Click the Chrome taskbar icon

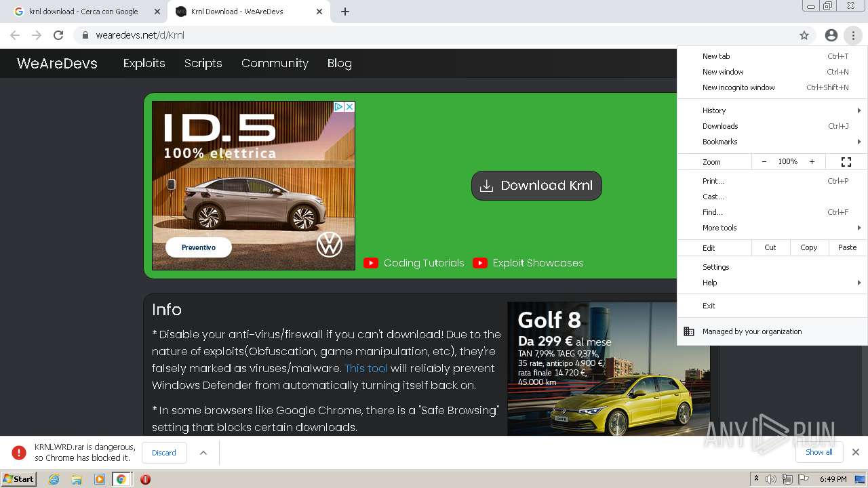click(121, 479)
